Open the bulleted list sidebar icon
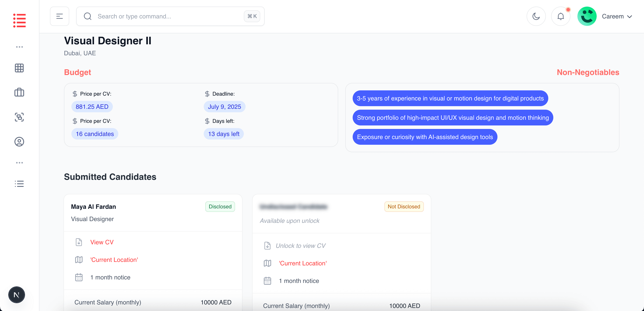Screen dimensions: 644x311 coord(19,184)
